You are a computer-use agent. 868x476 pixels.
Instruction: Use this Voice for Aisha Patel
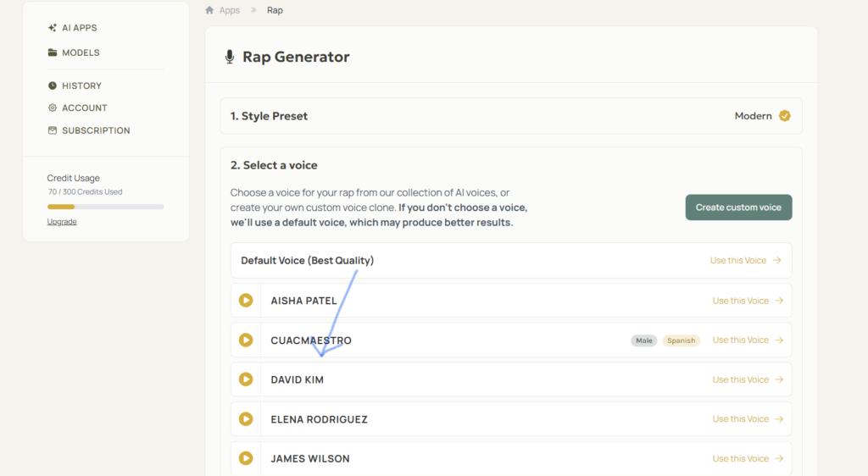748,301
